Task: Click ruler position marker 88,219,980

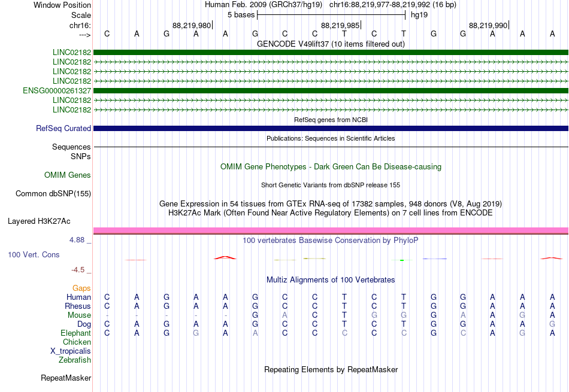Action: [192, 25]
